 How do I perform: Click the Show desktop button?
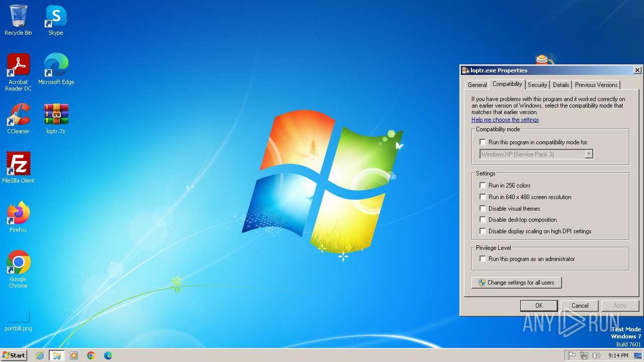pos(638,355)
